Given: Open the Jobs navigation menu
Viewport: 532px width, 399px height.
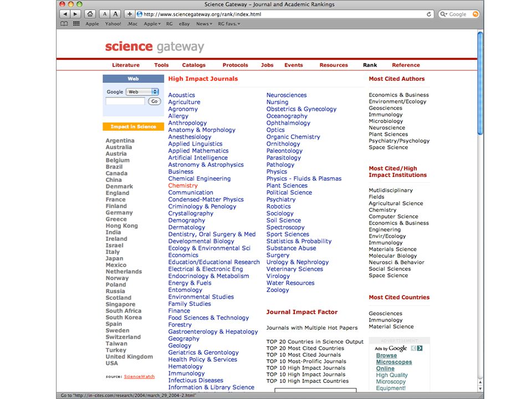Looking at the screenshot, I should (267, 65).
